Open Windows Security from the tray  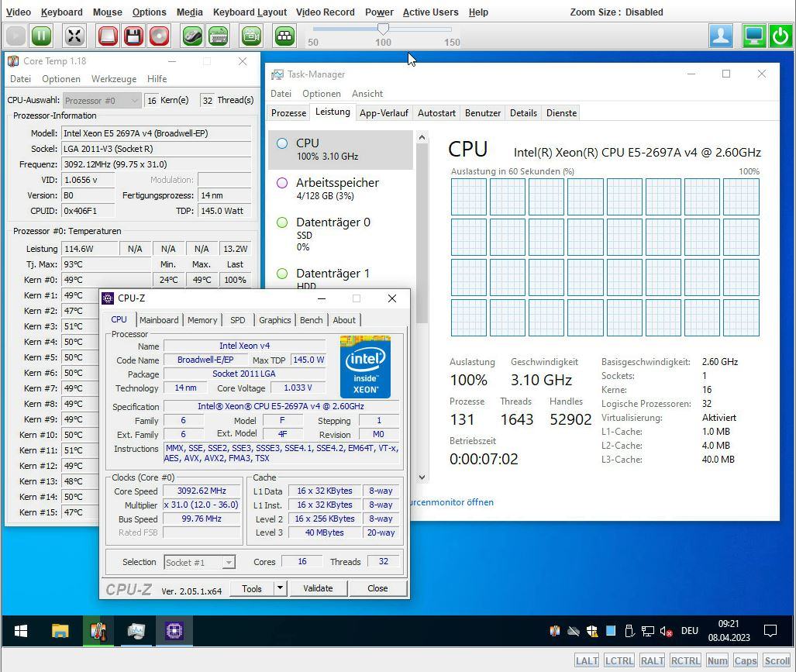[x=592, y=631]
